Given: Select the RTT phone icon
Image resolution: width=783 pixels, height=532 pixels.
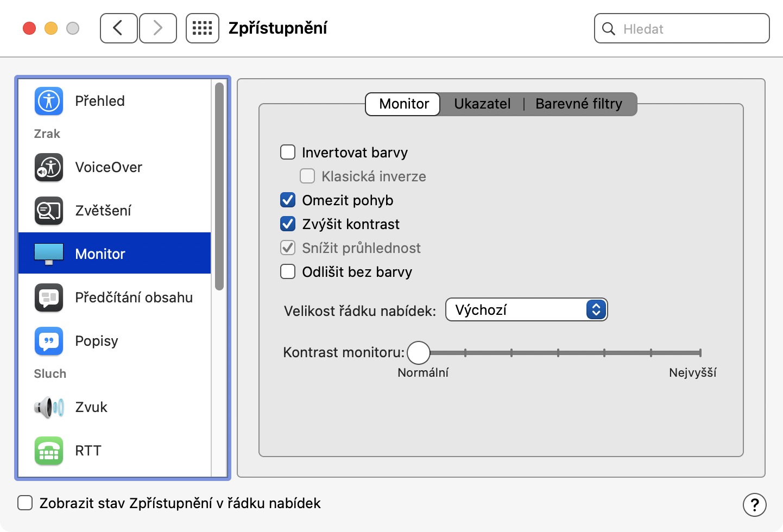Looking at the screenshot, I should click(49, 451).
